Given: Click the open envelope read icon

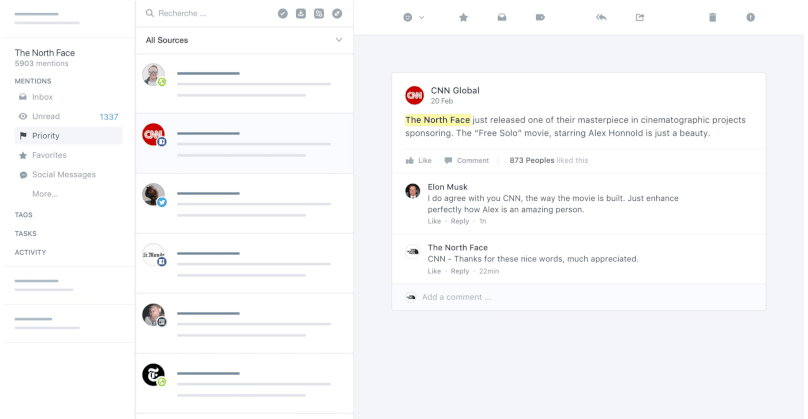Looking at the screenshot, I should point(502,18).
